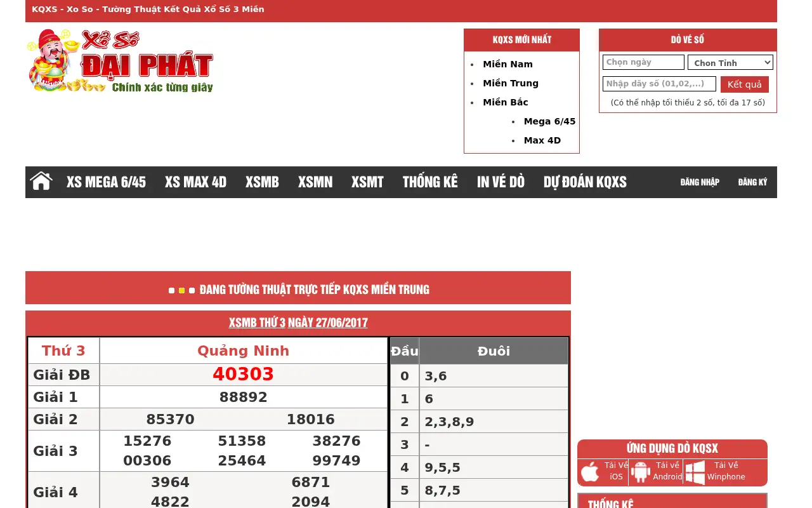Click the ĐĂNG NHẬP login link
This screenshot has height=508, width=812.
click(700, 182)
